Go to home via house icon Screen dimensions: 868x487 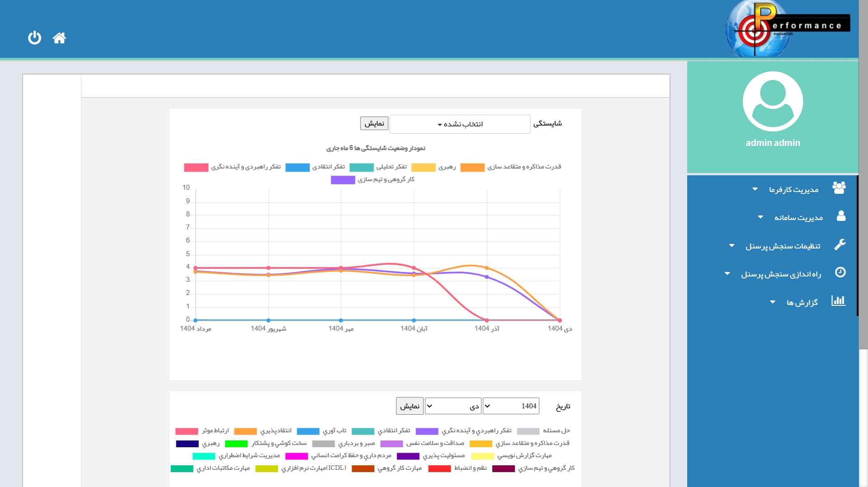point(59,38)
